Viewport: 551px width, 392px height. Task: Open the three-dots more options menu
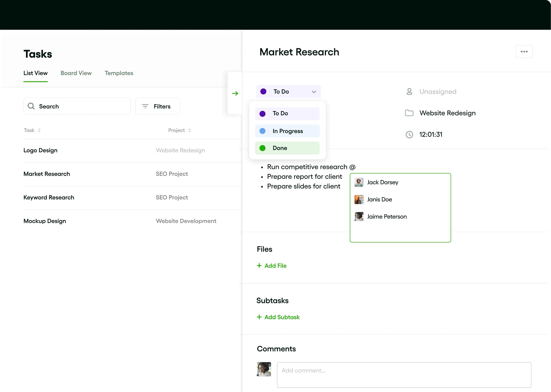point(524,52)
